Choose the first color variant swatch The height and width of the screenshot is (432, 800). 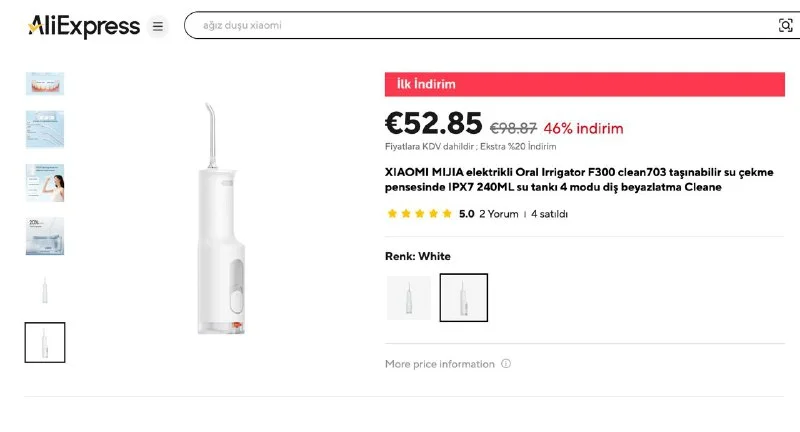coord(409,298)
